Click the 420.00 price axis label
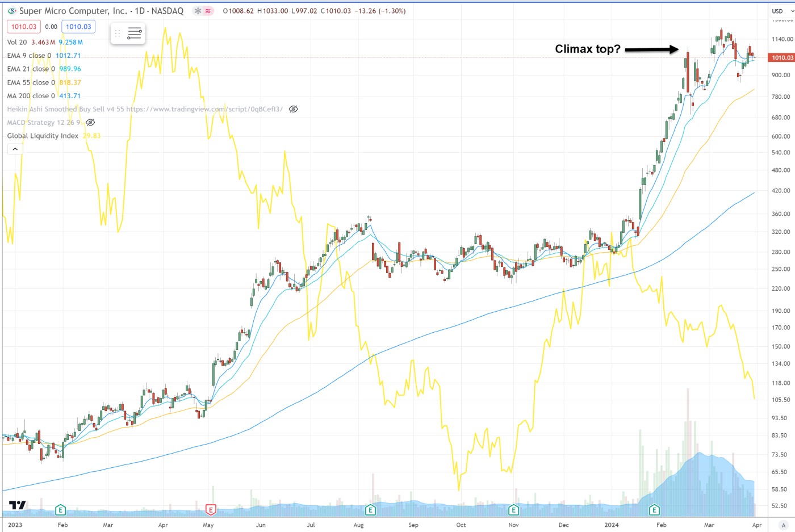Viewport: 795px width, 532px height. (x=781, y=191)
